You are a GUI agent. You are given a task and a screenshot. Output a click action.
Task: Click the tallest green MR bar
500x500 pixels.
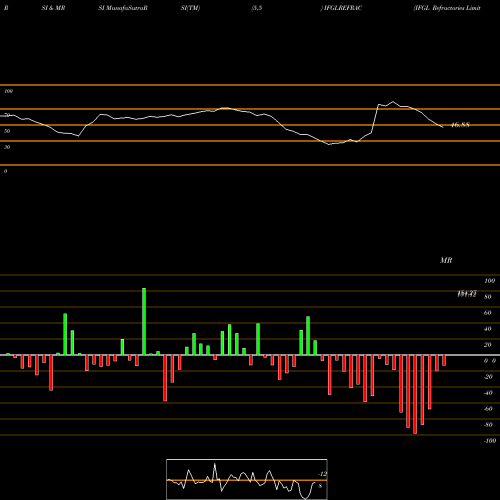(144, 321)
